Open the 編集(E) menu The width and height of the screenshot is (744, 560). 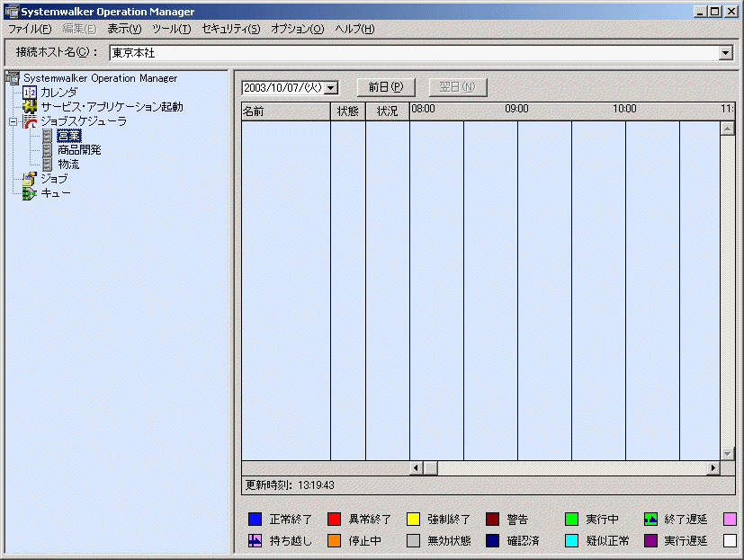point(80,29)
